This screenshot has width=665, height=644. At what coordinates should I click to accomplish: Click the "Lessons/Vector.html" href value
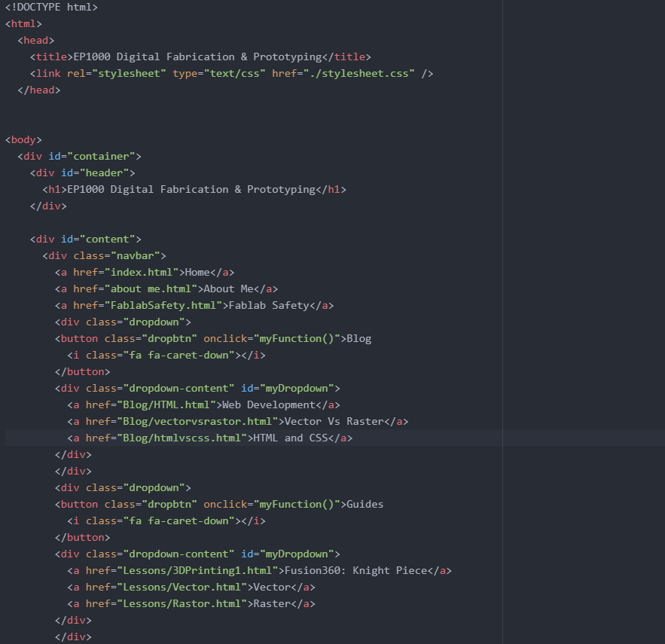pyautogui.click(x=182, y=587)
